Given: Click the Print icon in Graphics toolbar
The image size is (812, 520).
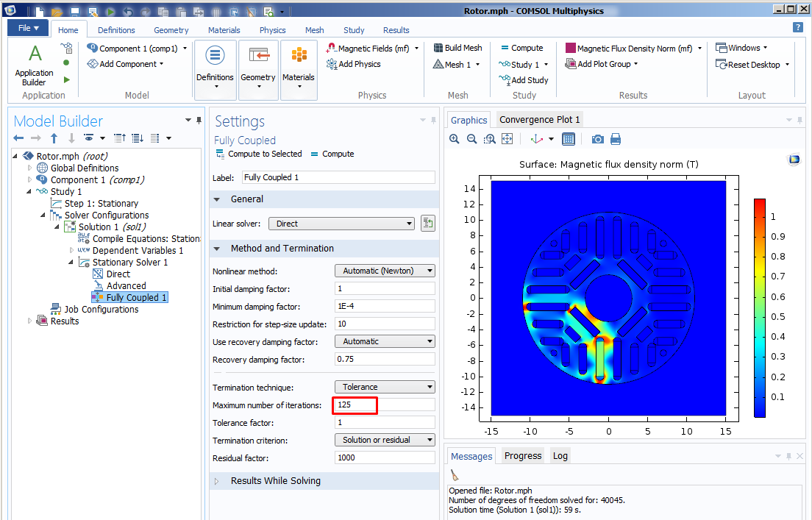Looking at the screenshot, I should 615,139.
